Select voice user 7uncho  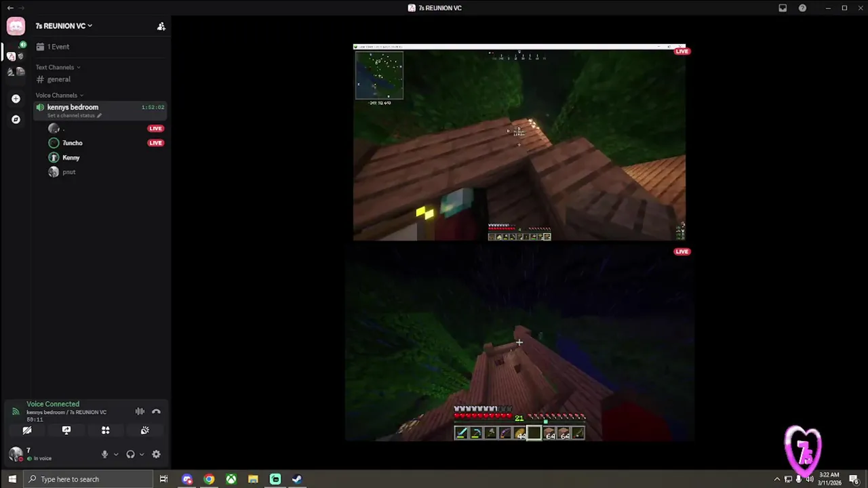pyautogui.click(x=72, y=143)
